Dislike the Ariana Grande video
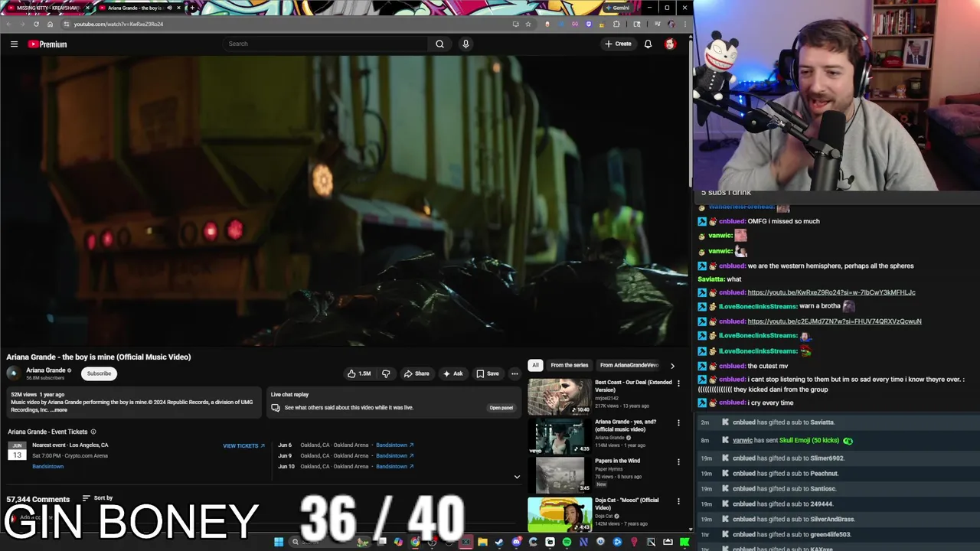The height and width of the screenshot is (551, 980). click(386, 373)
